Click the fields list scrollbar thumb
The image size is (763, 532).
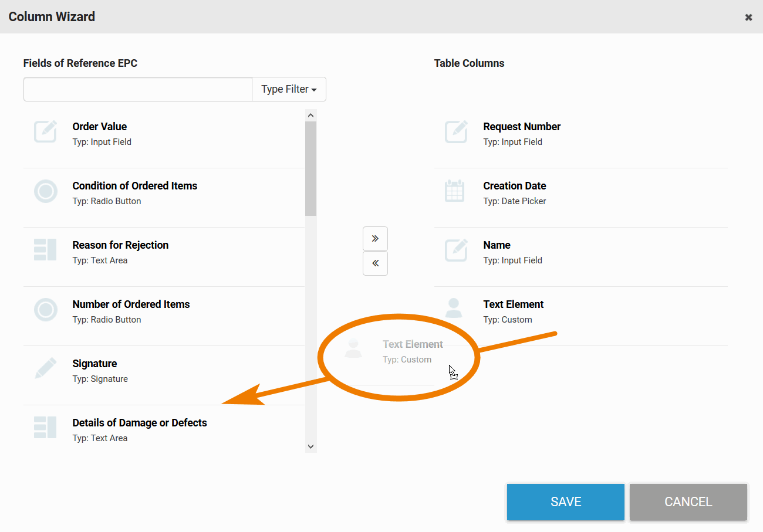point(311,168)
